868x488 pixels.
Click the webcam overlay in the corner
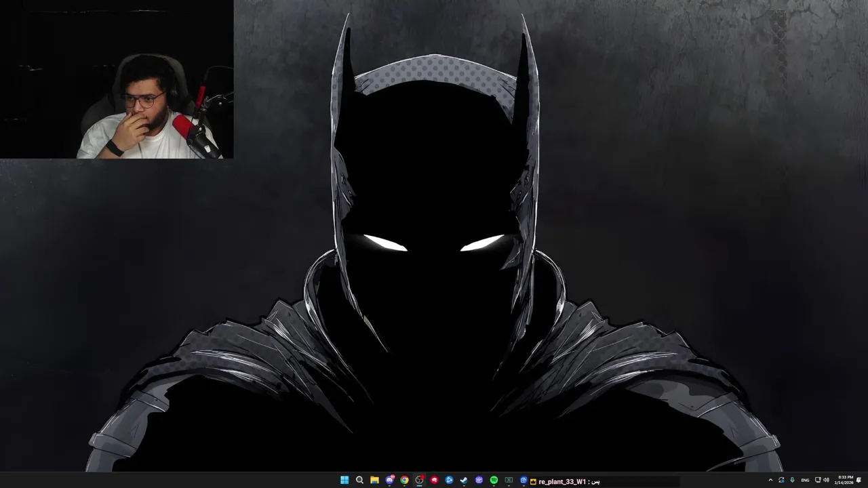pos(117,79)
